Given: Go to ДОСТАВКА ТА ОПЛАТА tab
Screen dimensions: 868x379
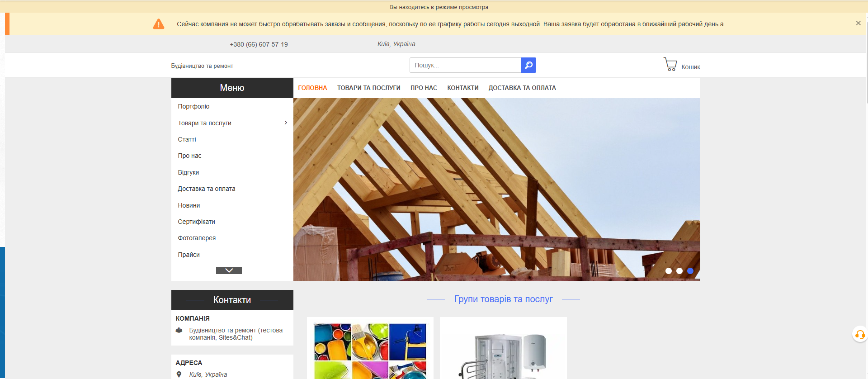Looking at the screenshot, I should click(522, 88).
